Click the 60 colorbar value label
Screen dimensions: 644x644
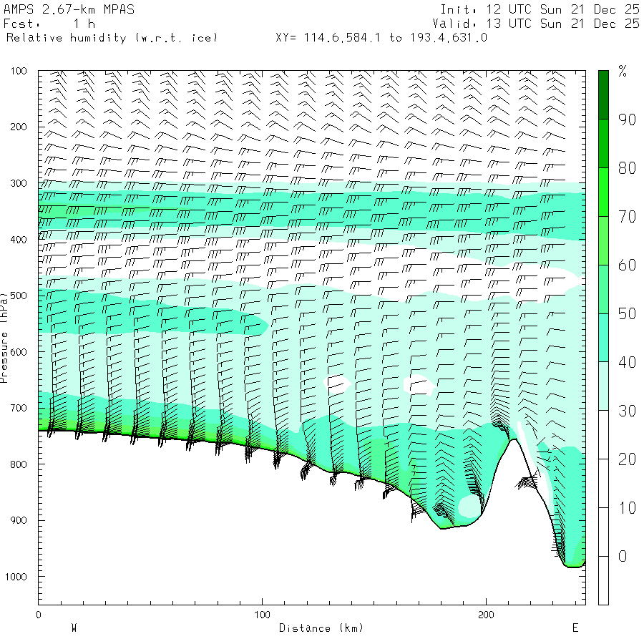[x=627, y=265]
